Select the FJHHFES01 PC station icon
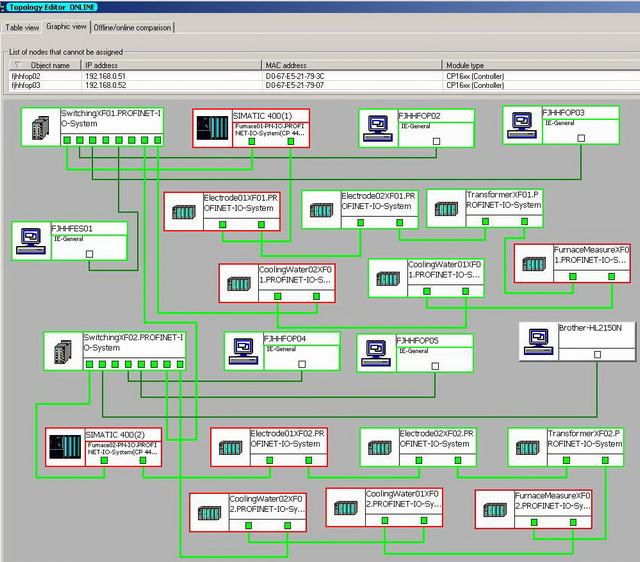 pos(31,241)
